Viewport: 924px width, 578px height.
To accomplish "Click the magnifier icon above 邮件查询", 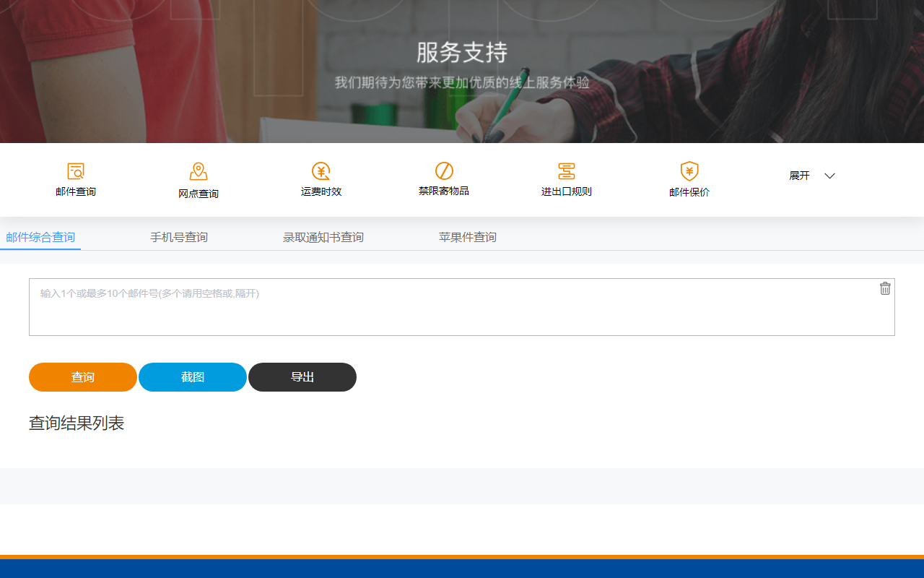I will click(75, 171).
